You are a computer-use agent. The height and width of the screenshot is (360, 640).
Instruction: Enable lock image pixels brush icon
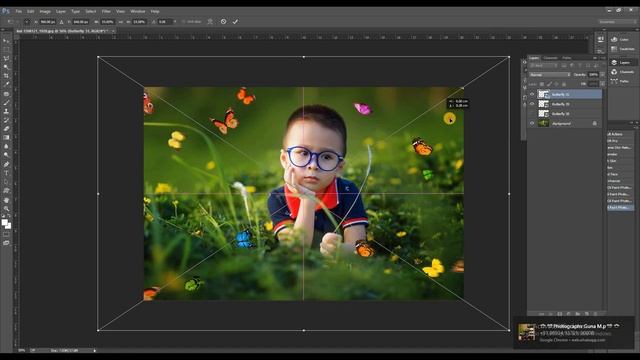click(549, 84)
